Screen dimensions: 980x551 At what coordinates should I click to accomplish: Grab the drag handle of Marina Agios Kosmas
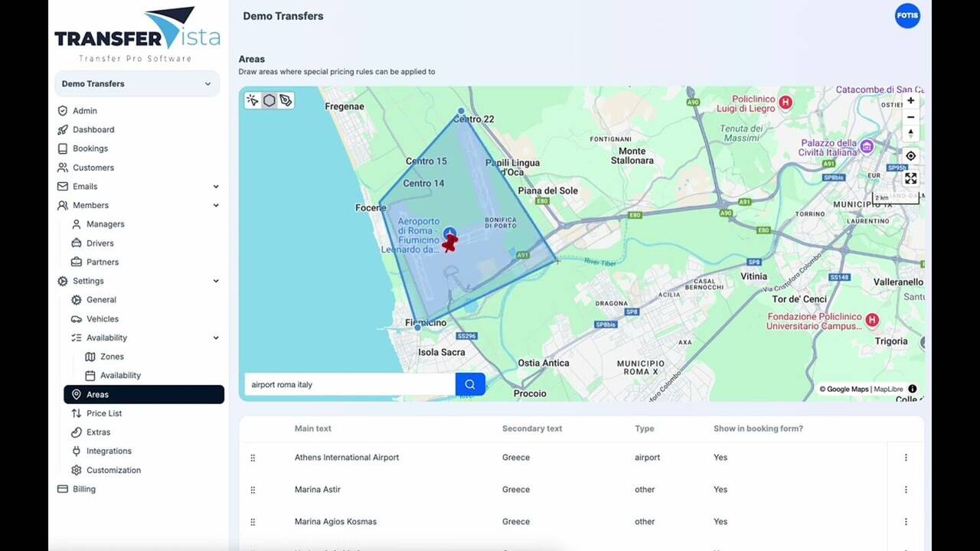(x=253, y=522)
